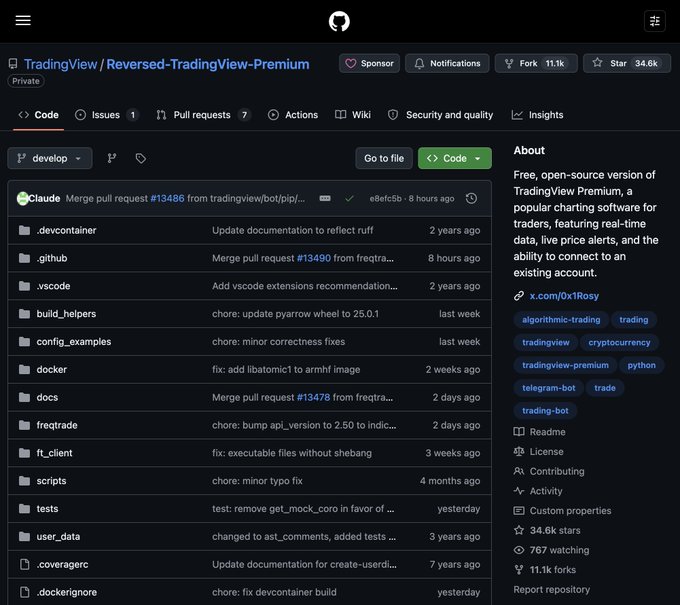This screenshot has height=605, width=680.
Task: Sponsor the project
Action: click(369, 63)
